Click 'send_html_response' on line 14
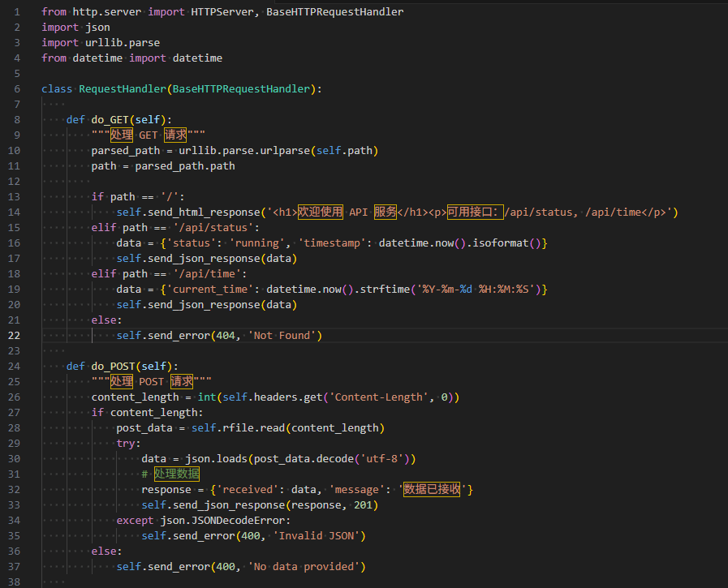This screenshot has height=588, width=728. [204, 212]
